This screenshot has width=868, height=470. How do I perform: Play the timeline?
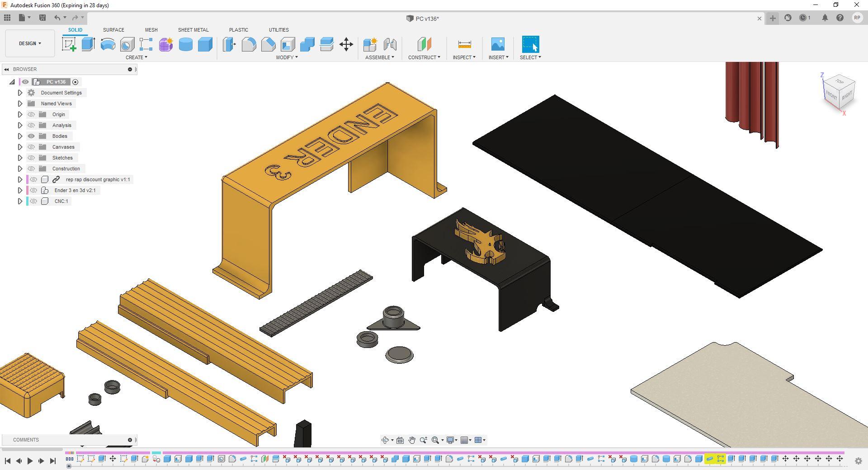(x=30, y=461)
